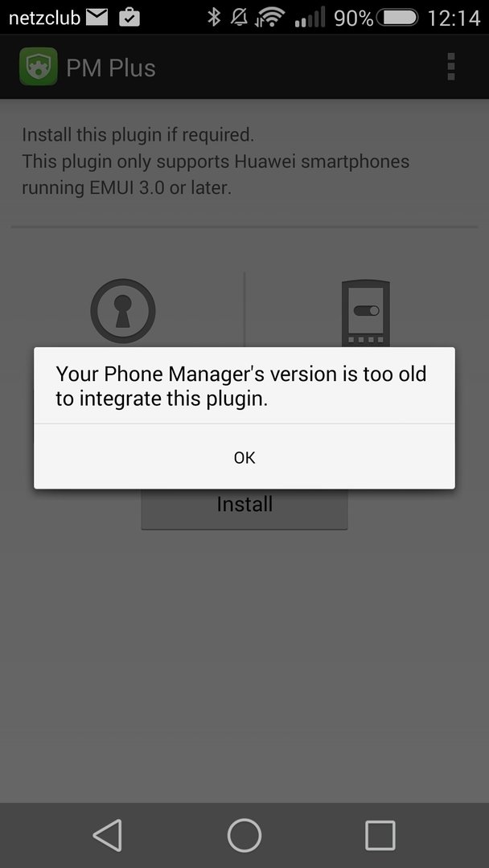Tap the mail envelope notification icon
The width and height of the screenshot is (489, 868).
click(x=97, y=17)
